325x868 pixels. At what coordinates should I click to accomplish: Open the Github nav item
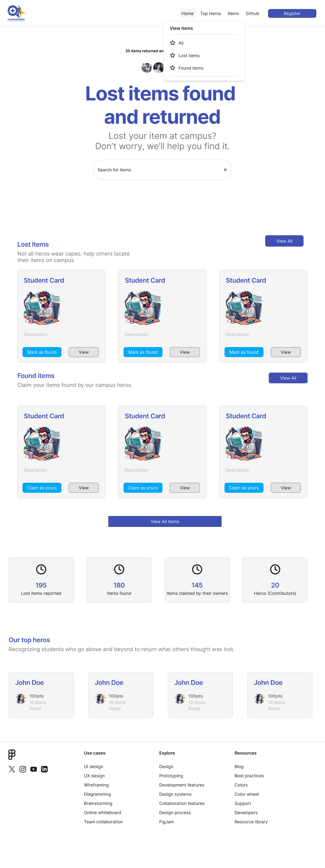[252, 14]
